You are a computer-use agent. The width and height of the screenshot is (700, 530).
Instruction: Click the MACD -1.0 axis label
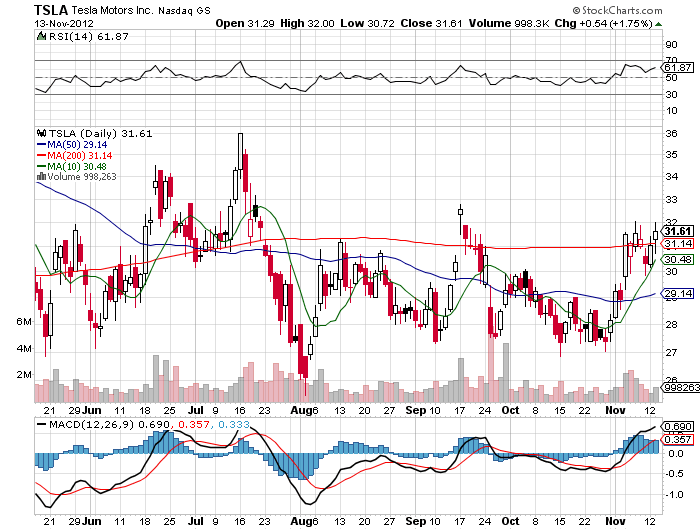(675, 494)
